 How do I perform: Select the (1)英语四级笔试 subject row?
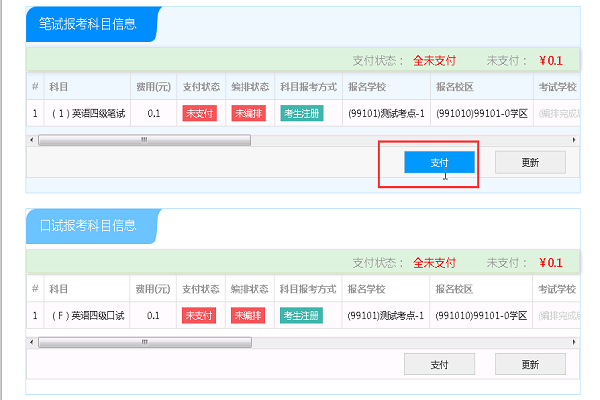click(88, 114)
